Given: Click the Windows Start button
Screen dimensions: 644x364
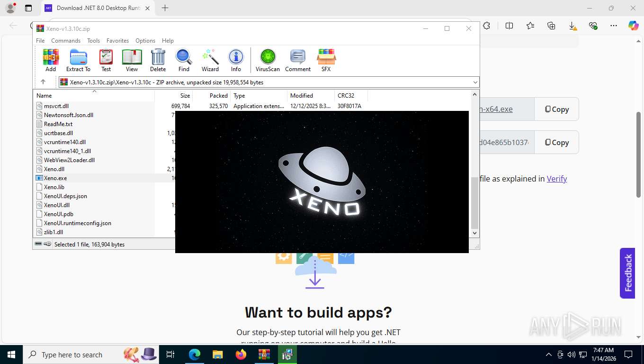Looking at the screenshot, I should coord(11,355).
